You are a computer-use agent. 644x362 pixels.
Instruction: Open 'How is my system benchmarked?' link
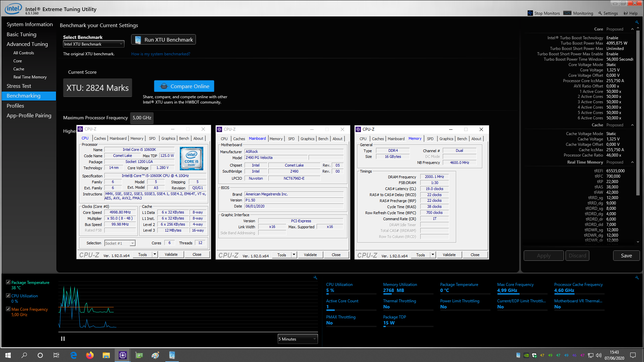coord(160,54)
